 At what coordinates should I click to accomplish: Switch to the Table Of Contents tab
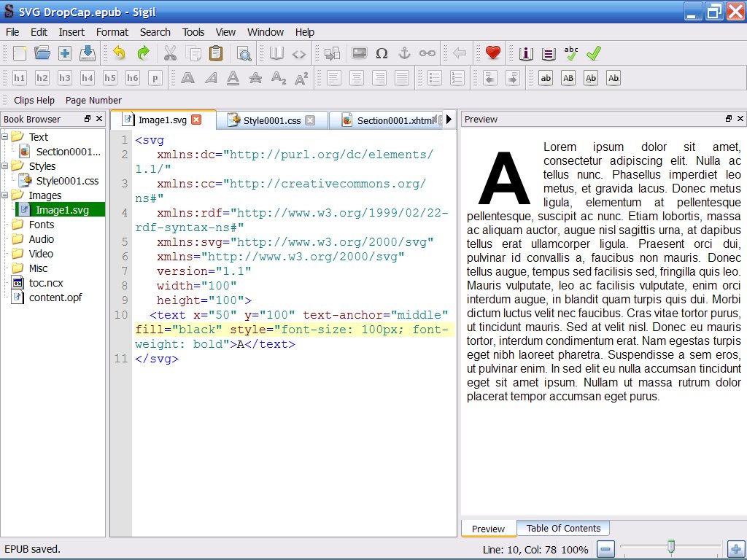563,529
